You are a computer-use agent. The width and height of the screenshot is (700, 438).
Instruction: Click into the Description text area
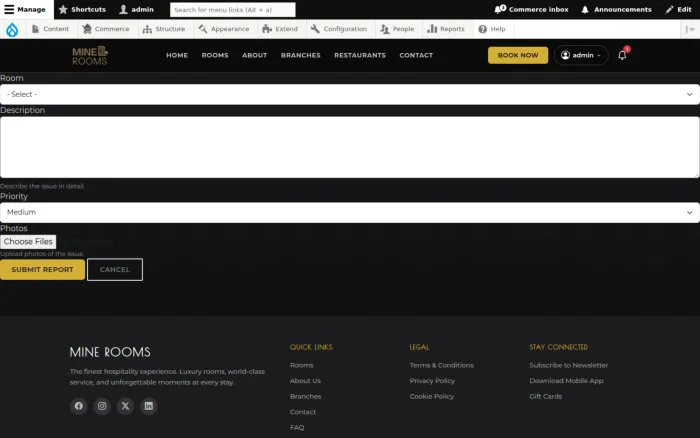click(350, 147)
